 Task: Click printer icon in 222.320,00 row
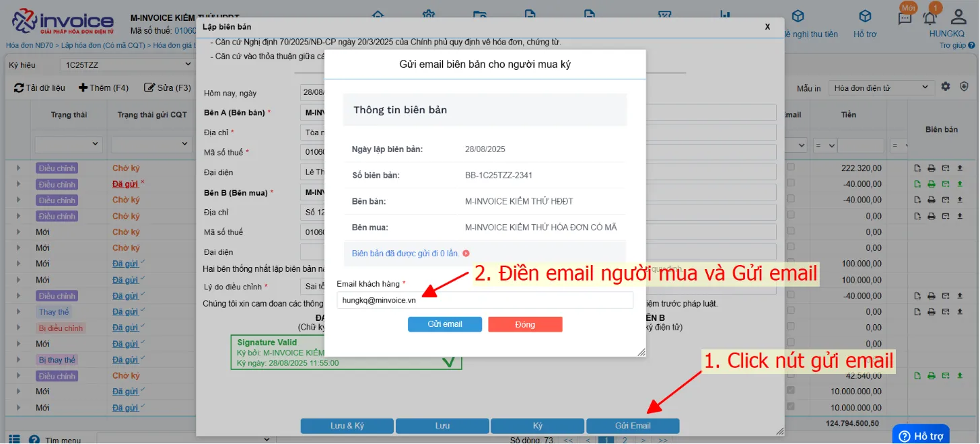tap(932, 168)
